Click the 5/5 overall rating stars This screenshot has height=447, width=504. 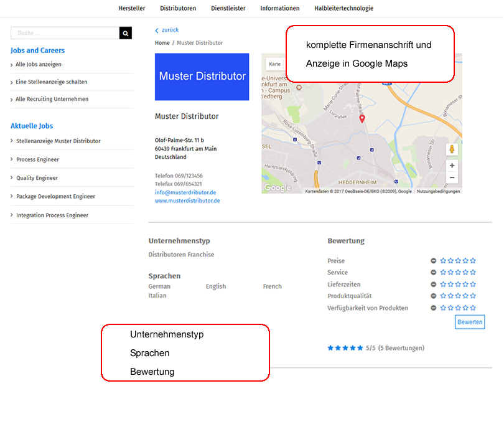point(345,348)
